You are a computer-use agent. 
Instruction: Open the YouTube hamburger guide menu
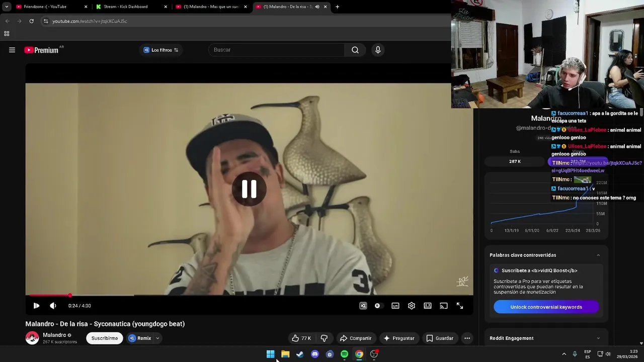pyautogui.click(x=12, y=50)
